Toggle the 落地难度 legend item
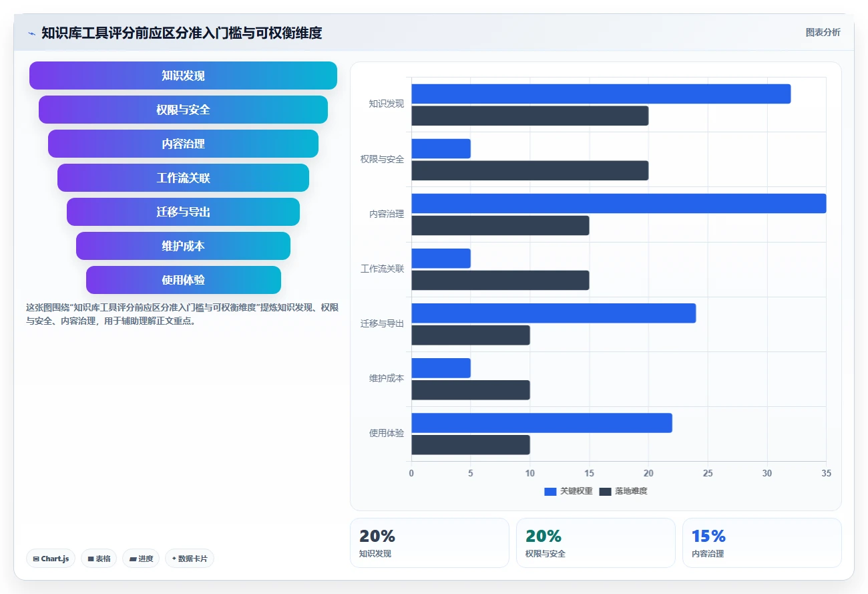The image size is (868, 594). coord(624,491)
